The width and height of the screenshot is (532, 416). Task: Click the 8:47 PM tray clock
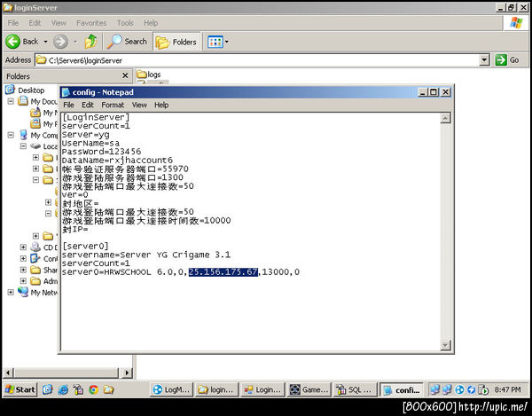pyautogui.click(x=507, y=390)
